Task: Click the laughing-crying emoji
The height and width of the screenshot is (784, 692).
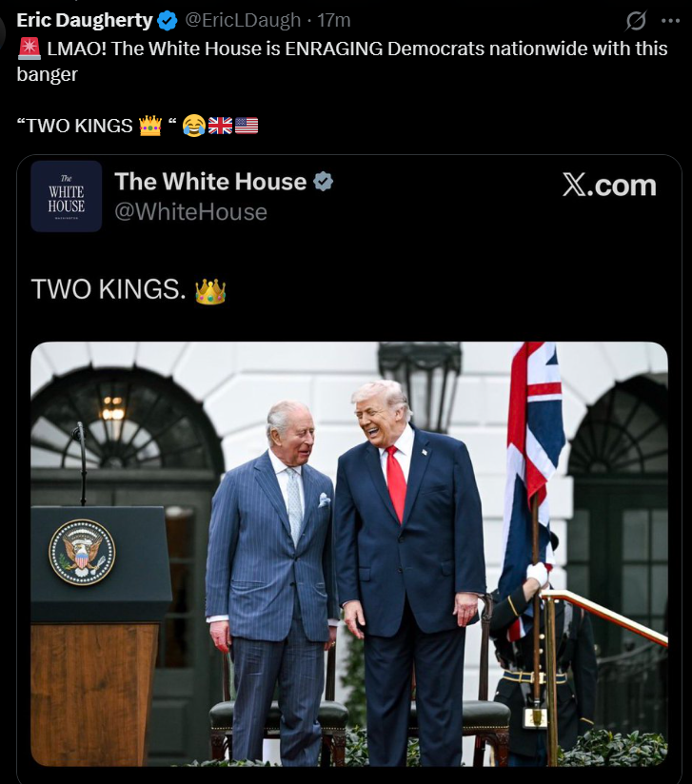Action: (194, 126)
